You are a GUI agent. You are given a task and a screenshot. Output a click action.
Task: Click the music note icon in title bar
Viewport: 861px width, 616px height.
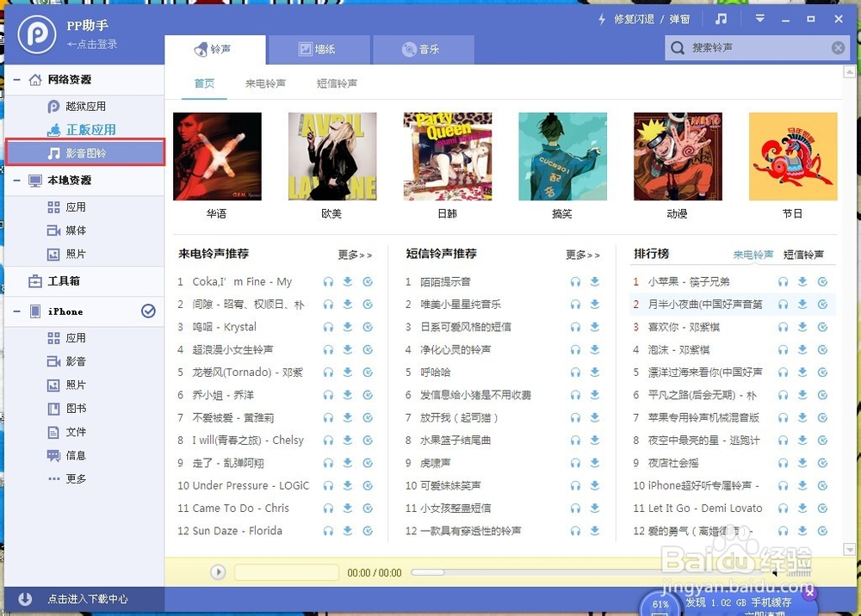721,19
